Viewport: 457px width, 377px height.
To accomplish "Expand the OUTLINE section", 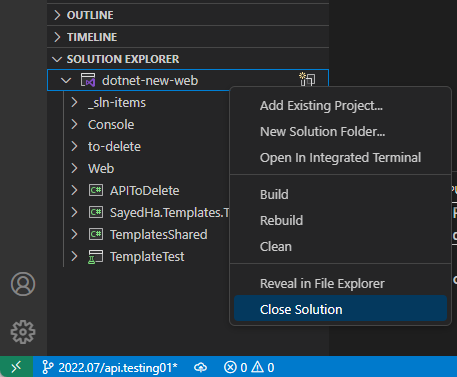I will pos(57,15).
